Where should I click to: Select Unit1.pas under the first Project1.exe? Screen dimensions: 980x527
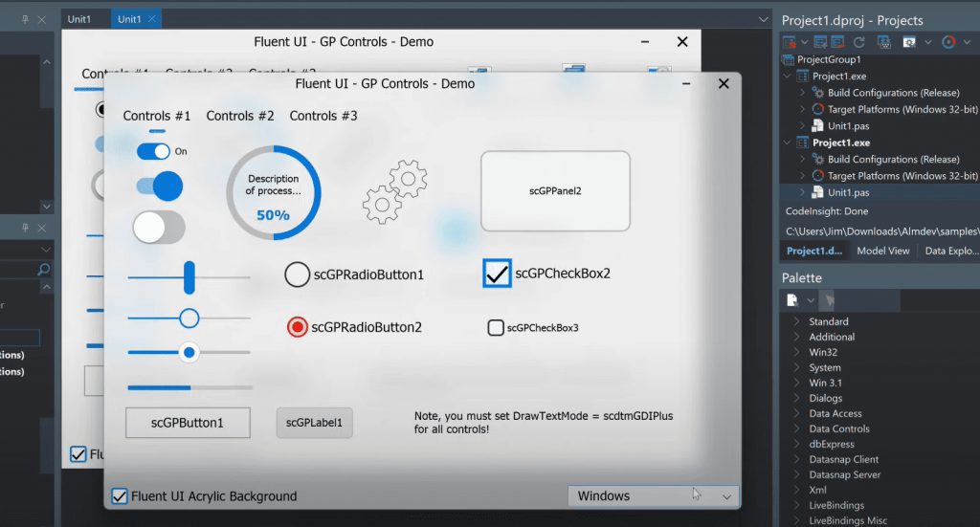848,125
